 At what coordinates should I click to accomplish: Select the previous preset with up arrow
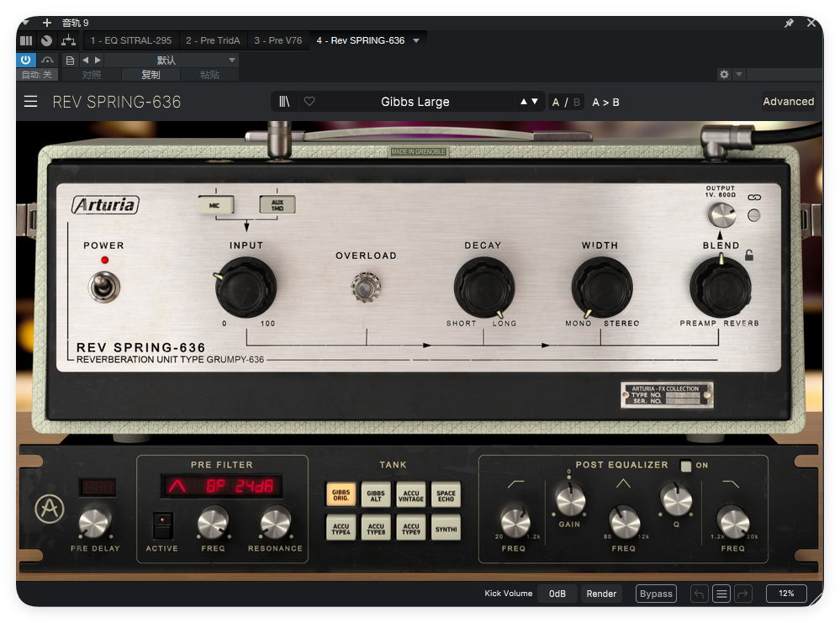(x=523, y=101)
